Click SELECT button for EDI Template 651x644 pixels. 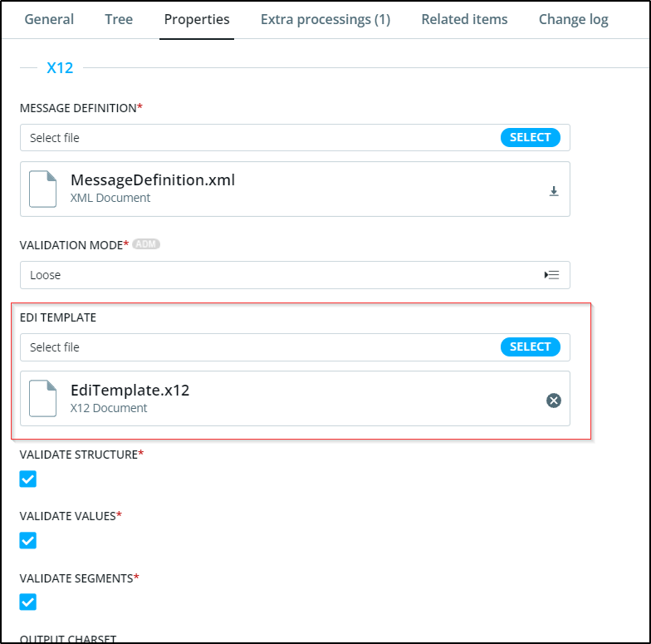[530, 347]
